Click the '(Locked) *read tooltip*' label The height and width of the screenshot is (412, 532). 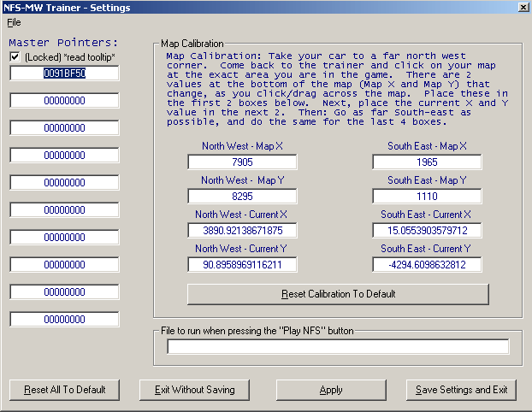click(x=70, y=57)
